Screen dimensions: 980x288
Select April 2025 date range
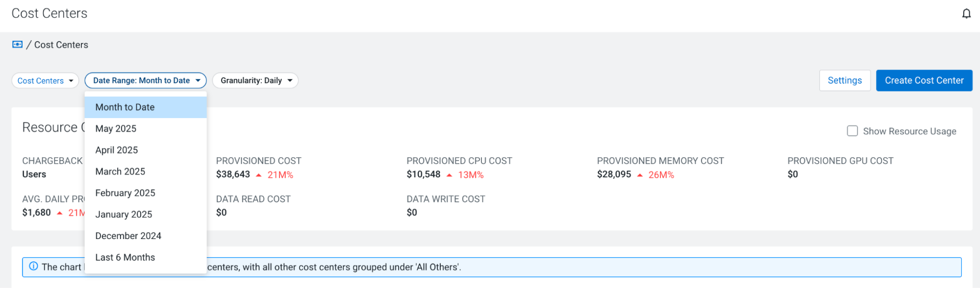click(146, 150)
